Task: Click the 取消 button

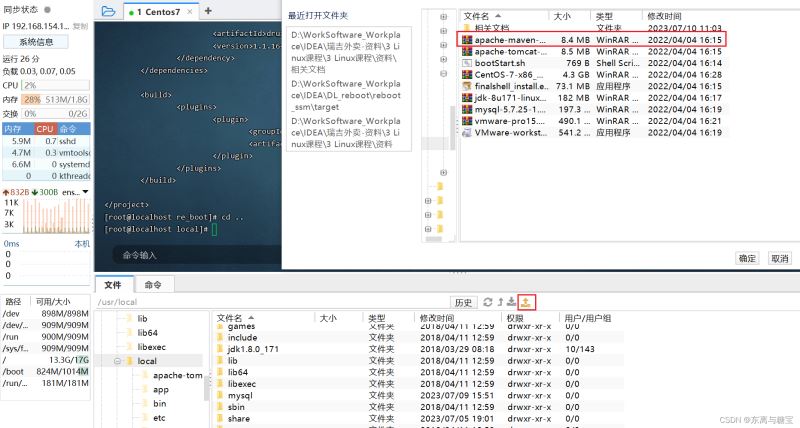Action: point(778,258)
